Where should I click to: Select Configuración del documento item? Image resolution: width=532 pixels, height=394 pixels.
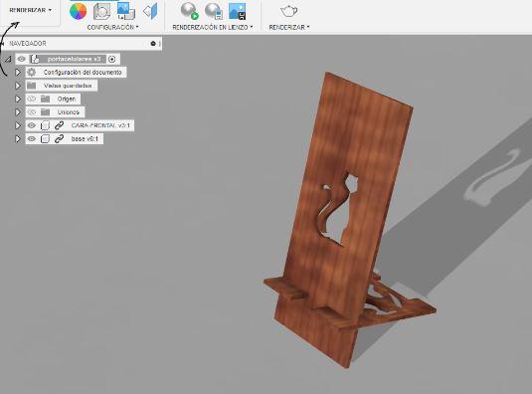click(x=83, y=73)
